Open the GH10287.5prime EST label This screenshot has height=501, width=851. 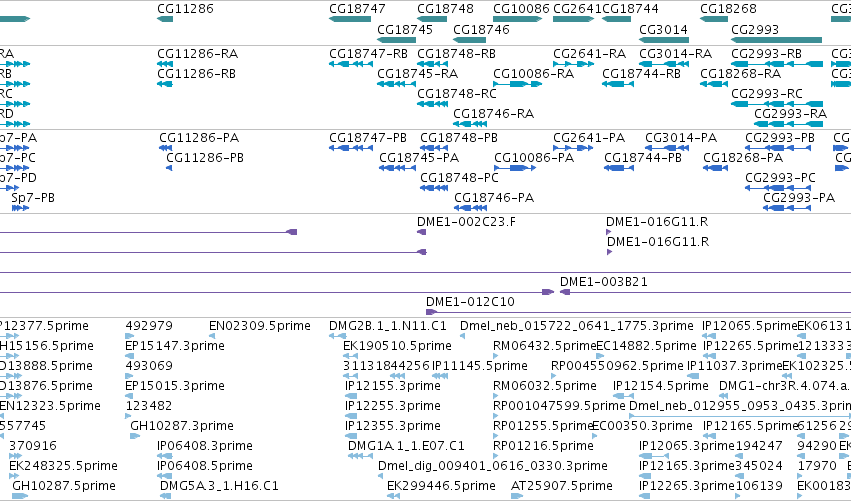(64, 487)
